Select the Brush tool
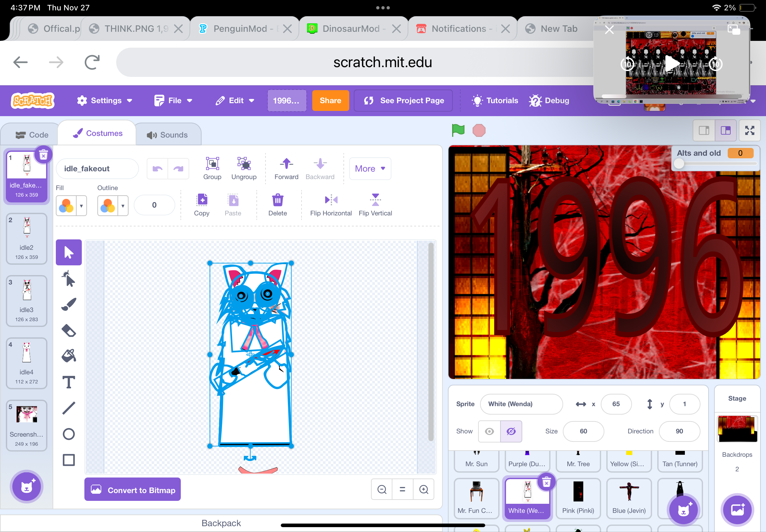 69,304
